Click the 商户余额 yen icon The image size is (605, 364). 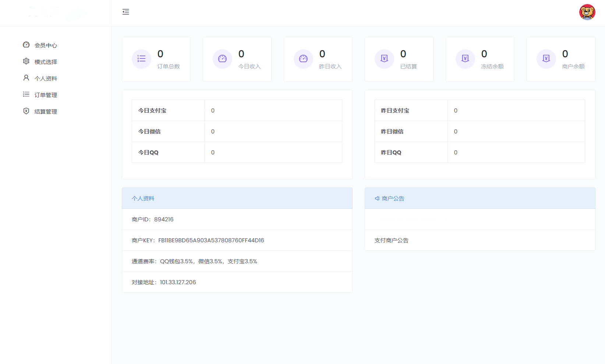click(546, 59)
